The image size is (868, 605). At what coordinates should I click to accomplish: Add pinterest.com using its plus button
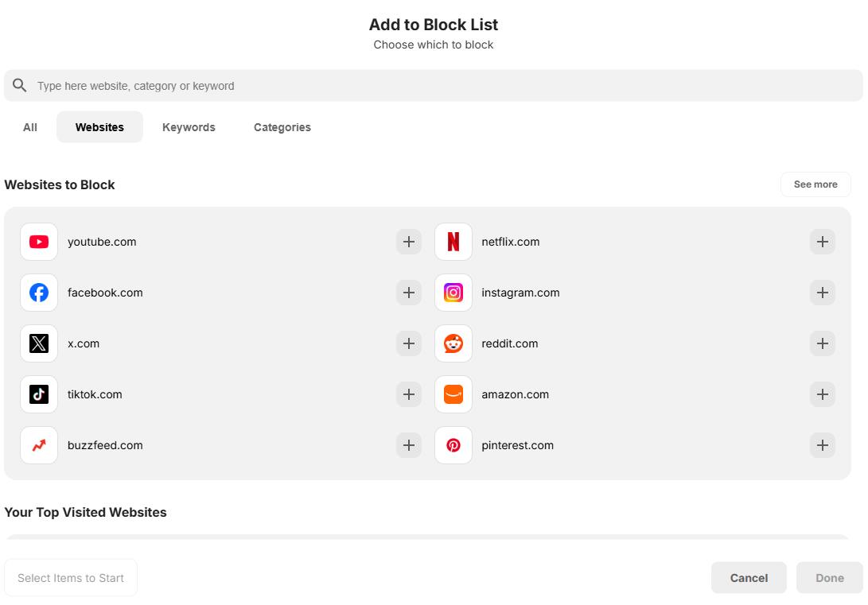tap(822, 445)
